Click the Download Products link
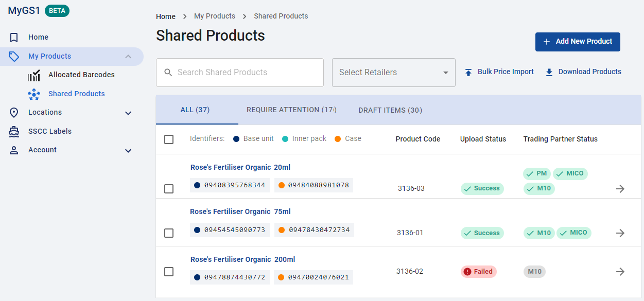 583,72
